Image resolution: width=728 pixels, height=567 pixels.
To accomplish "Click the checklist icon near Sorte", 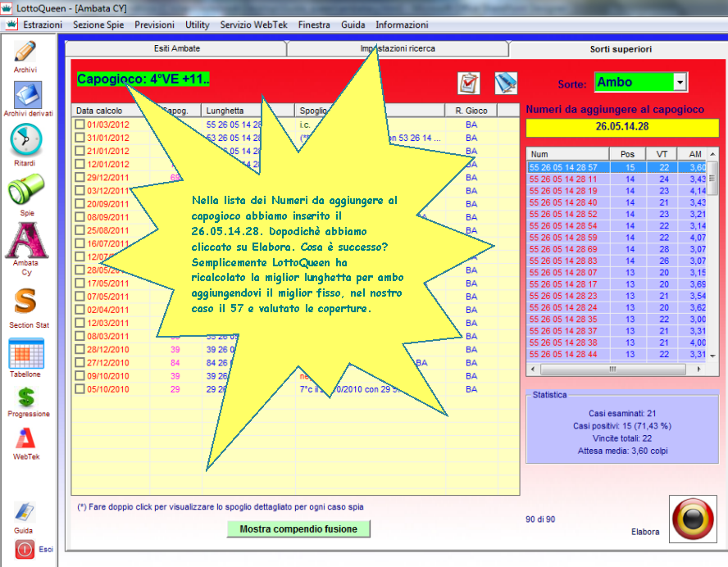I will click(468, 84).
